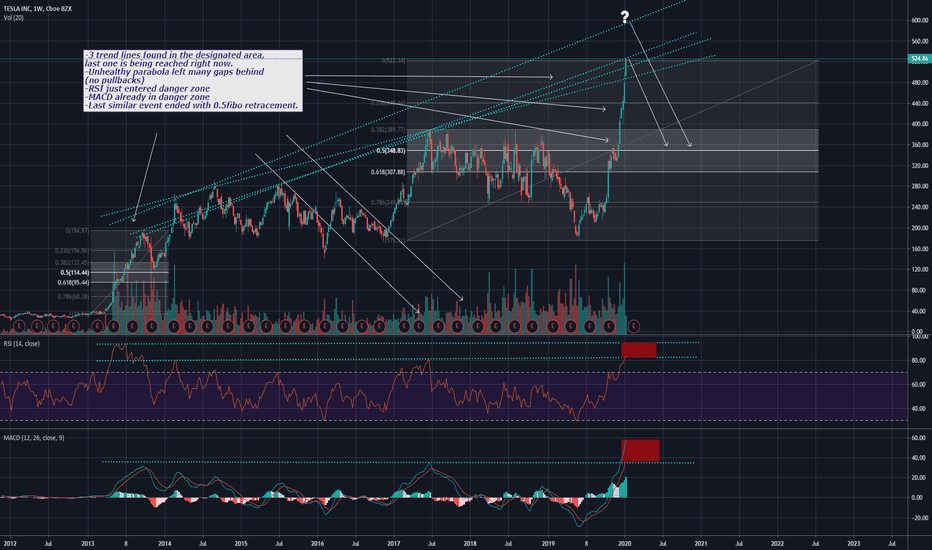Click the red danger zone box in MACD pane
The width and height of the screenshot is (932, 550).
[640, 451]
